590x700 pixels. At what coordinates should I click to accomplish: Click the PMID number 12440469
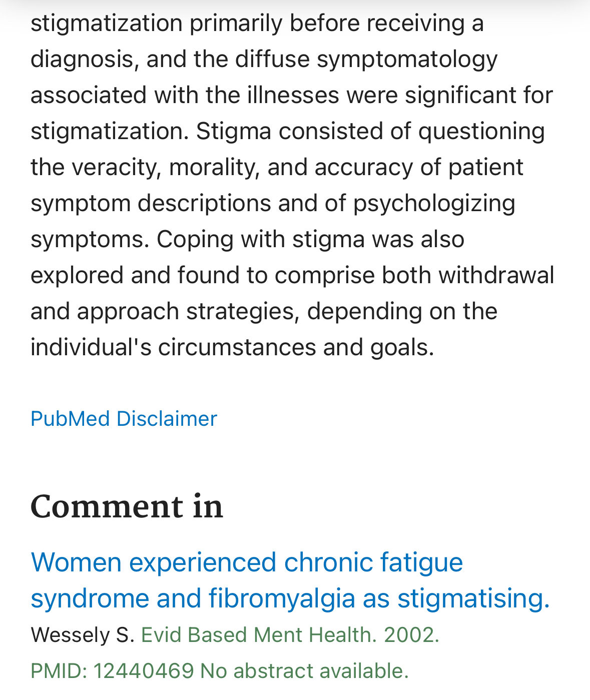pos(143,671)
